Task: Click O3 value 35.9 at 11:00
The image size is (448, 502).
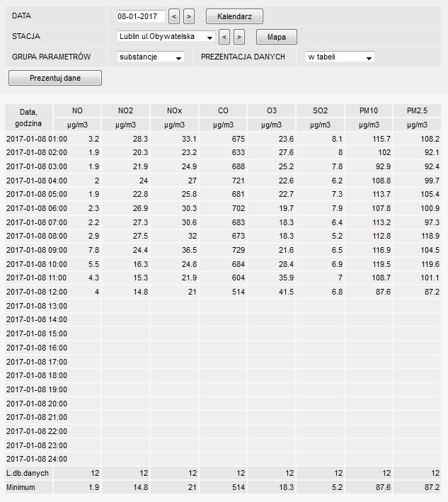Action: click(x=286, y=278)
